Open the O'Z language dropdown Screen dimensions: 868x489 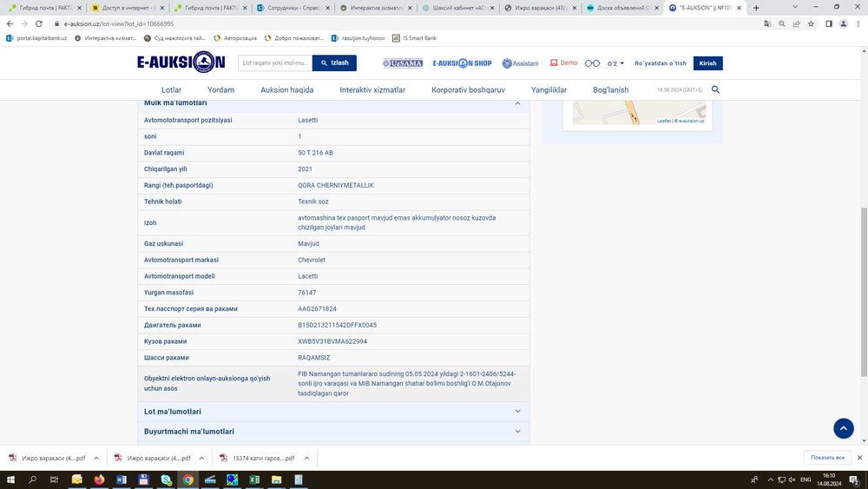(x=615, y=63)
